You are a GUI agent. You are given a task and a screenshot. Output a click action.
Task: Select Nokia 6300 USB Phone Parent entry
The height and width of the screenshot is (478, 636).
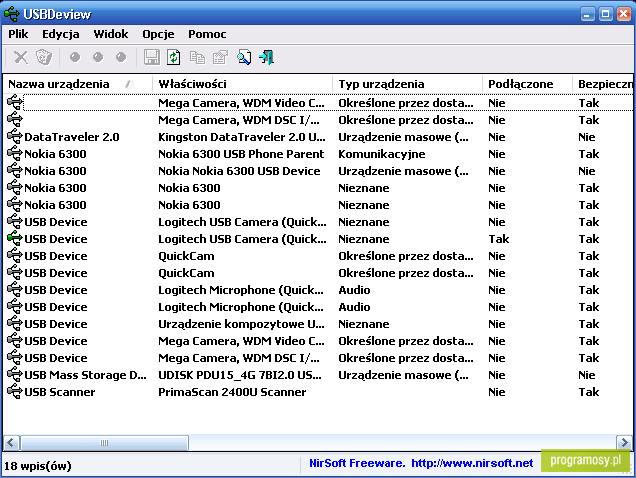241,154
